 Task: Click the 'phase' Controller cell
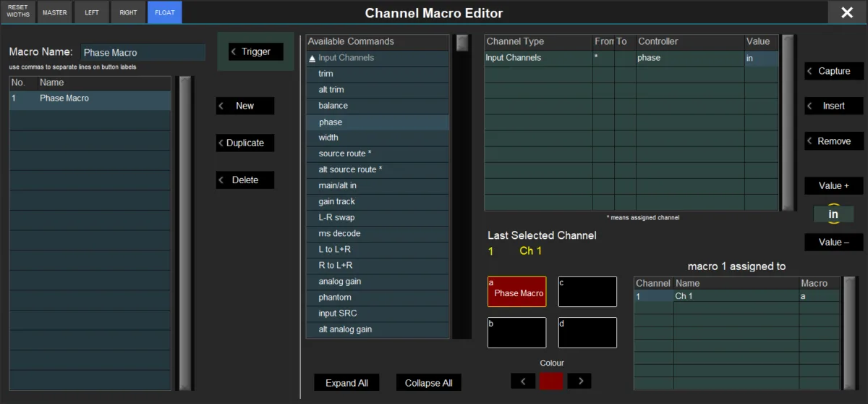click(690, 58)
